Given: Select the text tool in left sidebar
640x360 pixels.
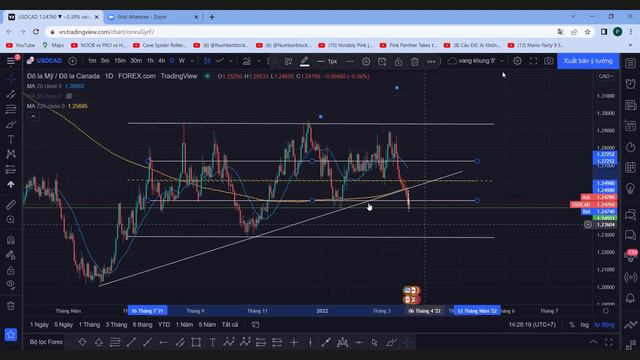Looking at the screenshot, I should [11, 140].
